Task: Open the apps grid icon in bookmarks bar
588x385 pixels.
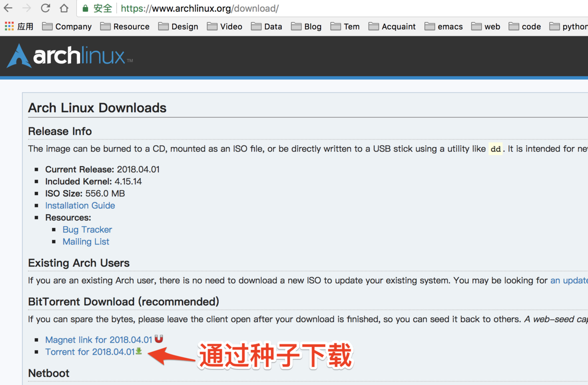Action: pyautogui.click(x=9, y=26)
